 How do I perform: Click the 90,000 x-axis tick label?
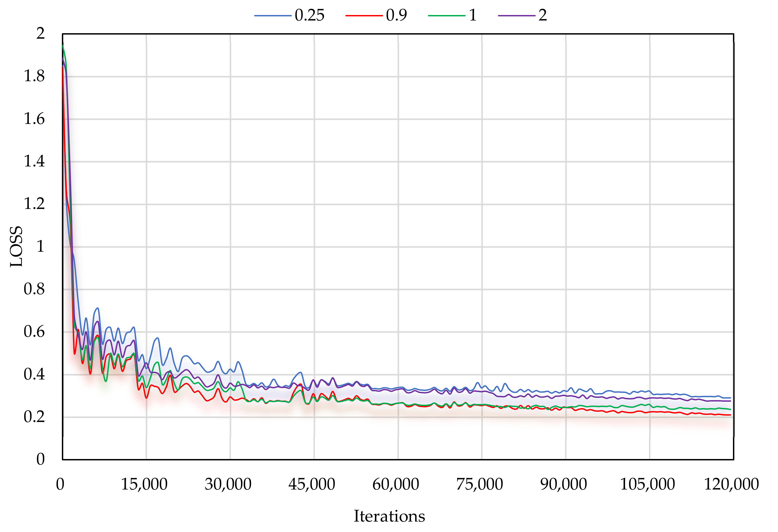tap(563, 484)
